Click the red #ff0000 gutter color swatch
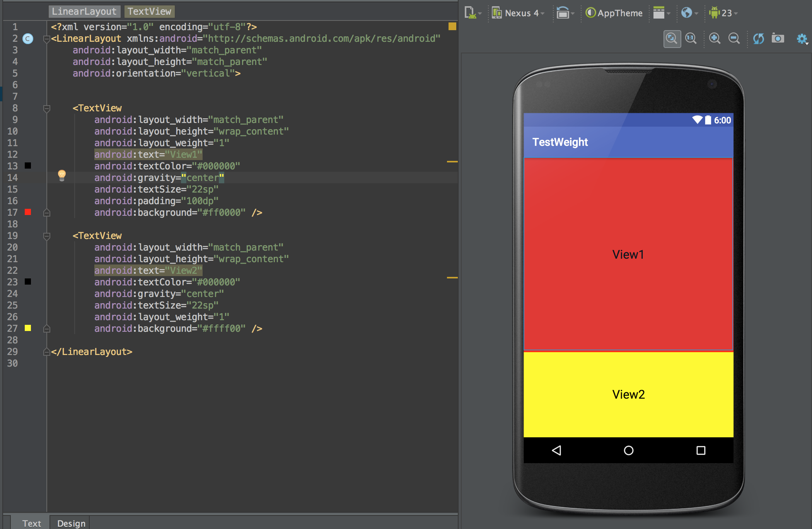 28,212
